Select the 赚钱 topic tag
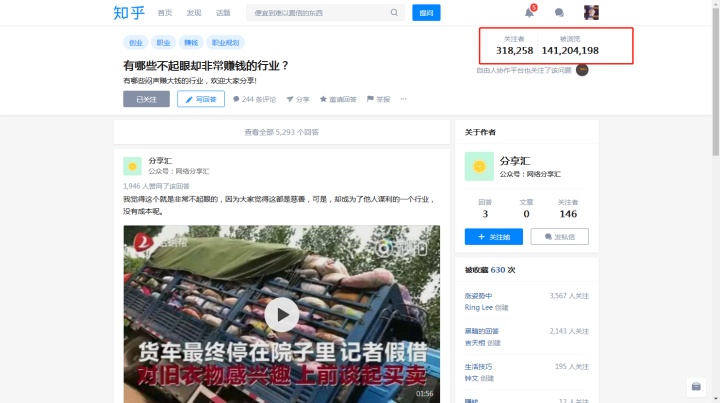 click(x=191, y=42)
